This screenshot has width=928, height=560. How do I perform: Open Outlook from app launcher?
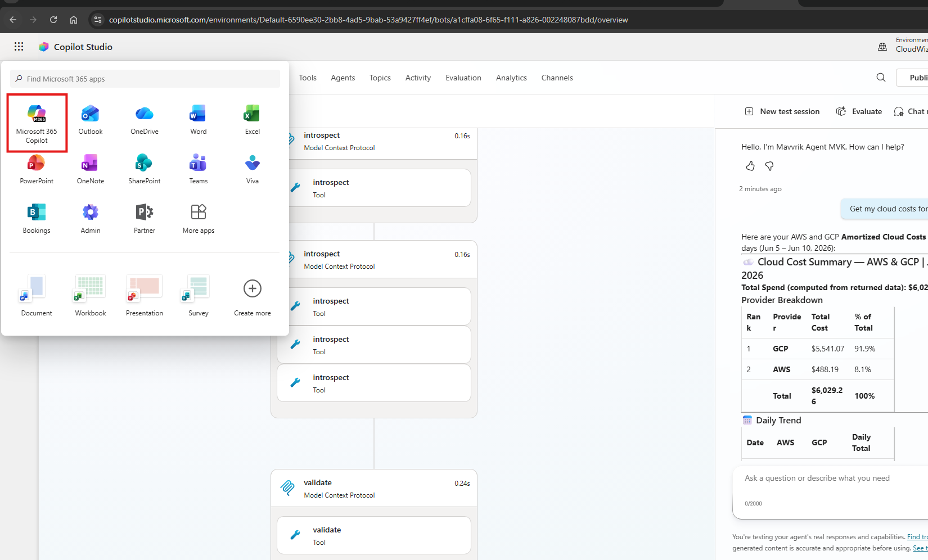point(91,120)
